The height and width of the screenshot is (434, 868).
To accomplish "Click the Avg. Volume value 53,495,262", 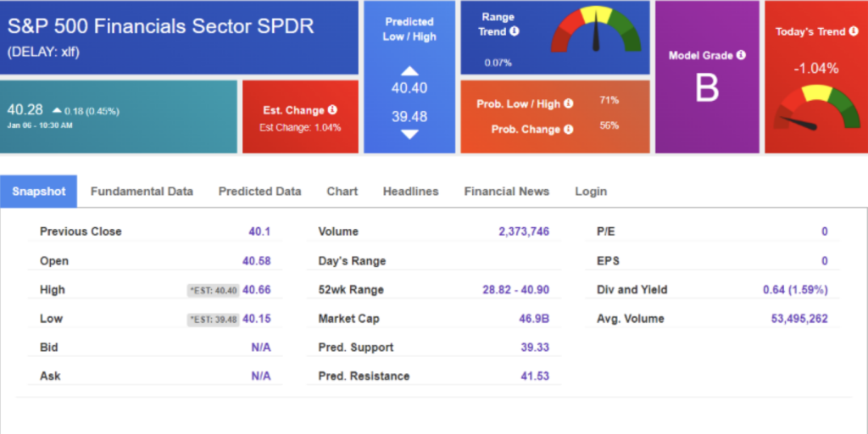I will [x=799, y=319].
